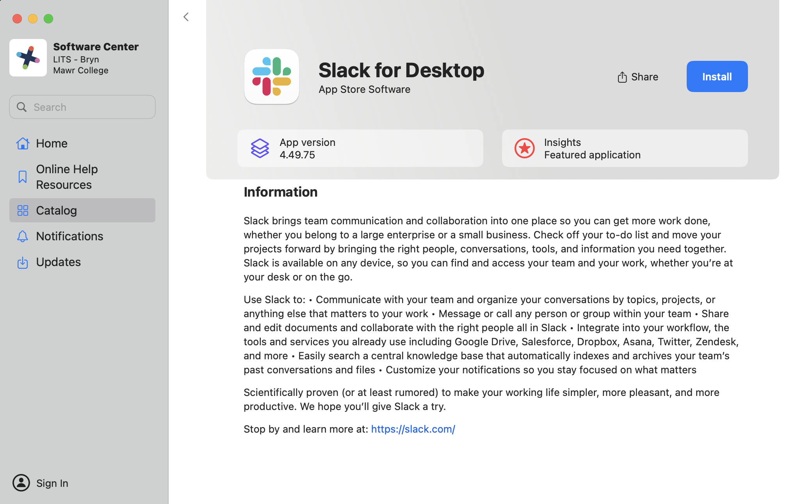Viewport: 812px width, 504px height.
Task: Click the Home house icon
Action: (23, 144)
